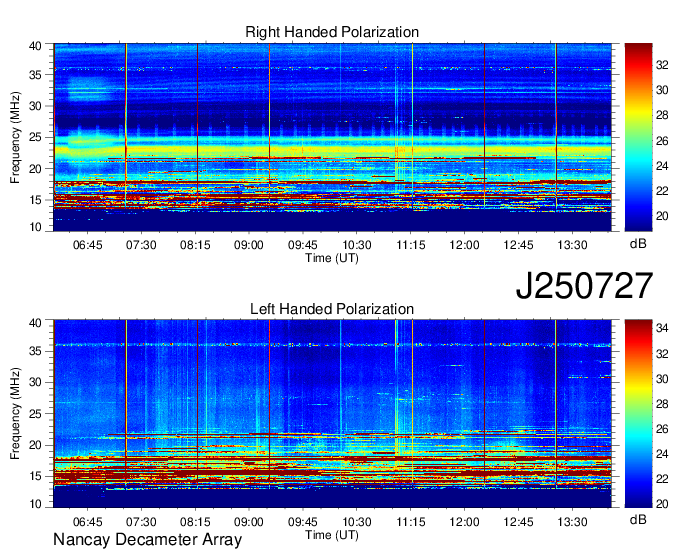Click the 40 MHz tick on the top plot
This screenshot has width=680, height=552.
[x=36, y=46]
